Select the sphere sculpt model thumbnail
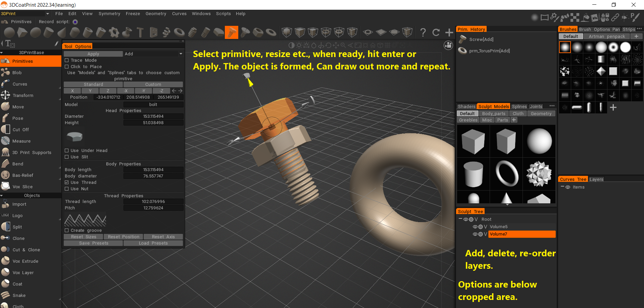Viewport: 644px width, 308px height. pyautogui.click(x=539, y=141)
